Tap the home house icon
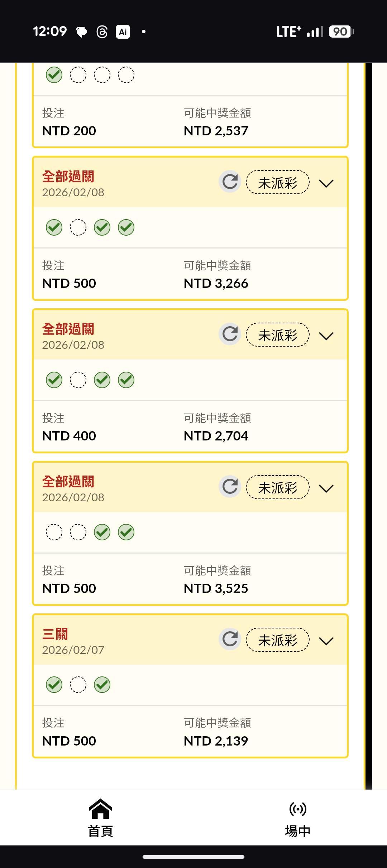 pos(100,809)
